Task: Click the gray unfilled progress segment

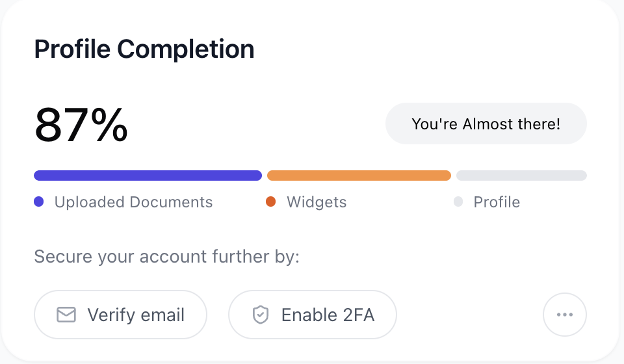Action: click(x=521, y=175)
